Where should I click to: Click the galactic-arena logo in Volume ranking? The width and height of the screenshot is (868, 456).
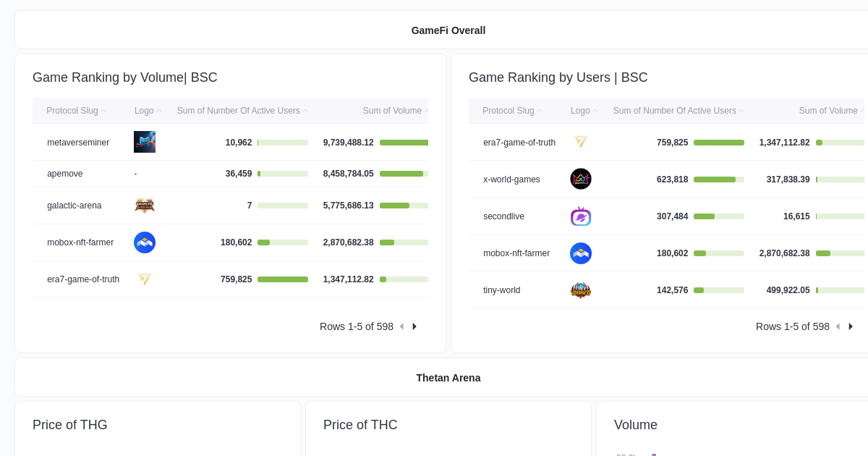(145, 206)
